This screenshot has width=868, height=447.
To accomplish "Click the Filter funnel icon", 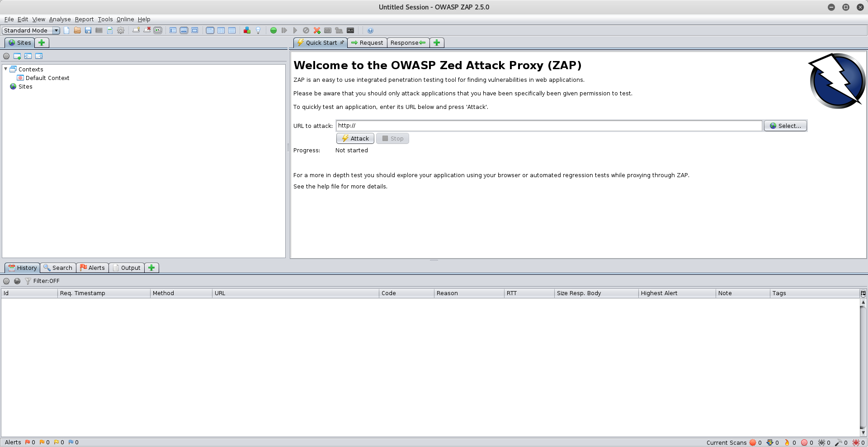I will 28,281.
